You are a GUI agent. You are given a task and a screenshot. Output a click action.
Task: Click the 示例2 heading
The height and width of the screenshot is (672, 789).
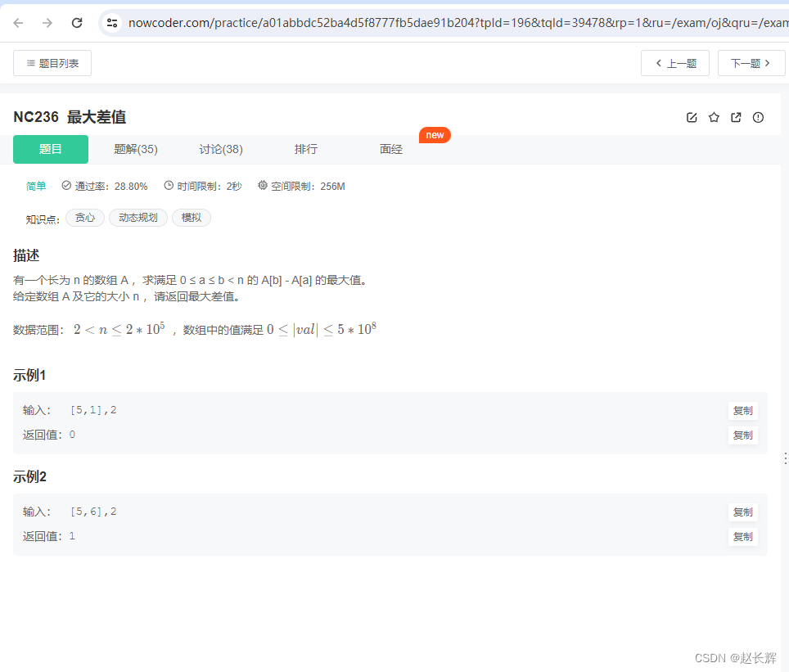[29, 477]
